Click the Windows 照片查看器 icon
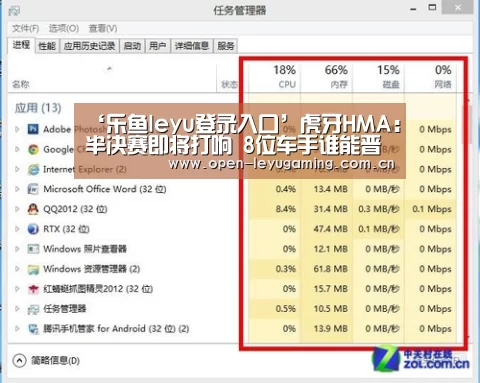The image size is (480, 383). pos(33,249)
